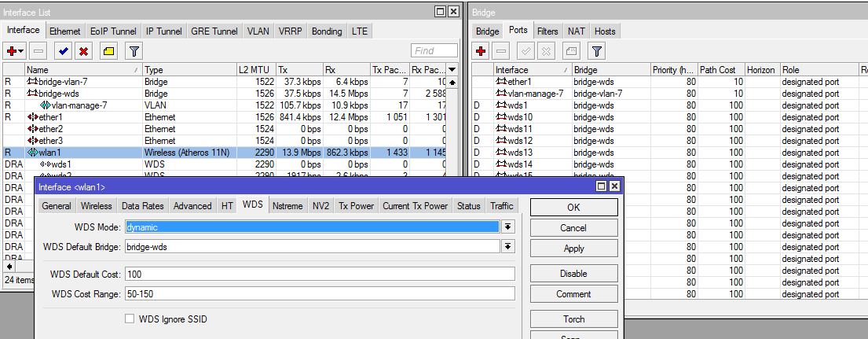
Task: Click the red plus add button in Interface List
Action: coord(13,51)
